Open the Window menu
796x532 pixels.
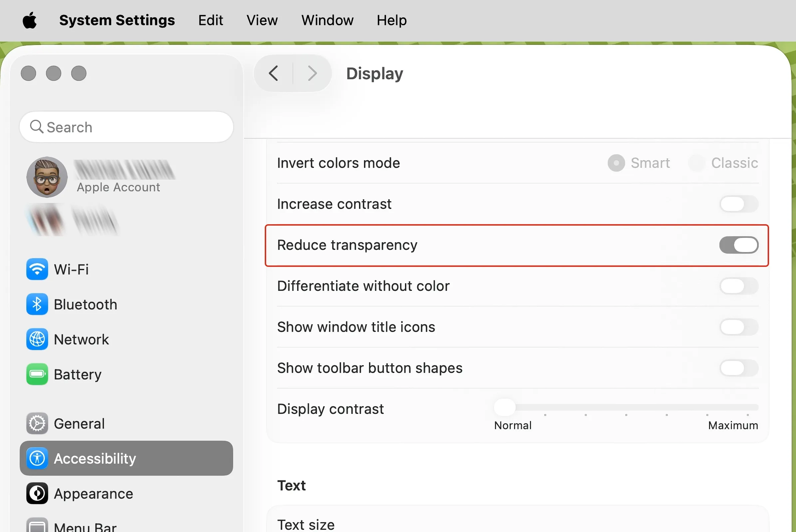click(x=327, y=20)
